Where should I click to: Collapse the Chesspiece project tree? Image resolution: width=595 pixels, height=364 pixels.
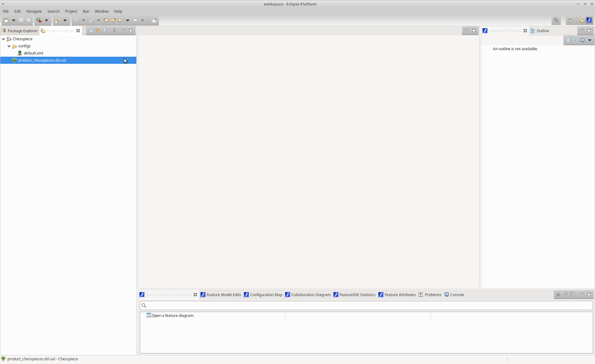click(3, 39)
